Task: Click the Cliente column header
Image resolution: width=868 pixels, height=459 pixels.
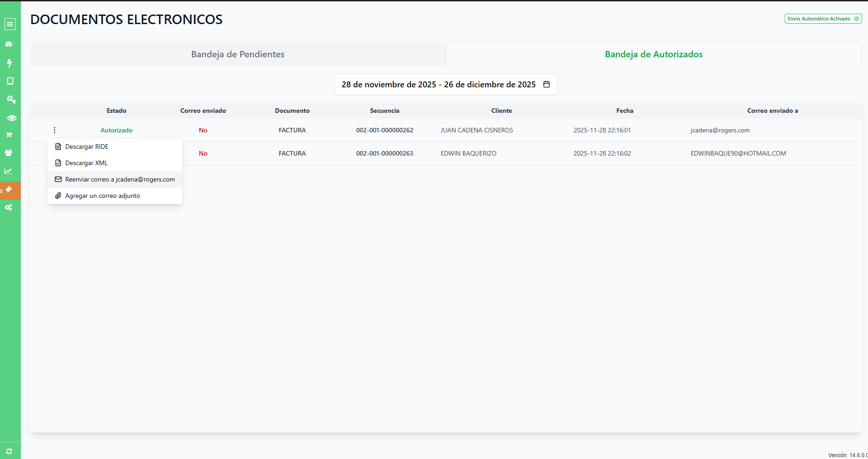Action: pyautogui.click(x=502, y=111)
